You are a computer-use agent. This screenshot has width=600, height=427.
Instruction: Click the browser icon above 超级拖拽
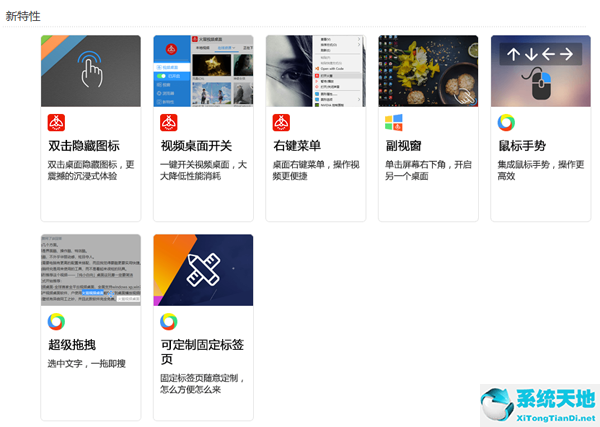click(57, 321)
